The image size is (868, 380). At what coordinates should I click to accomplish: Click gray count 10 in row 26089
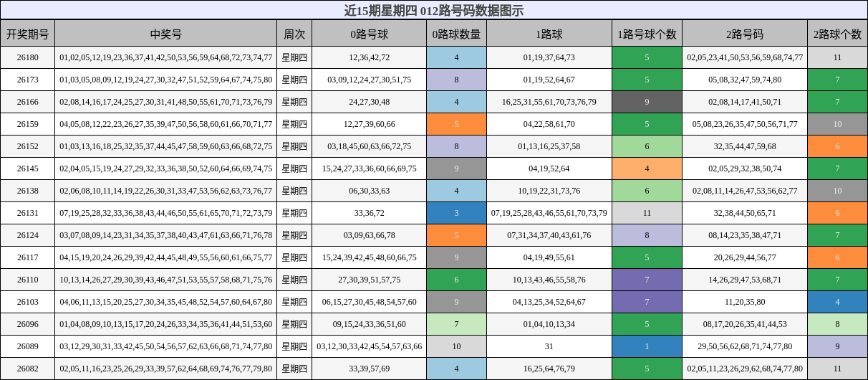456,346
